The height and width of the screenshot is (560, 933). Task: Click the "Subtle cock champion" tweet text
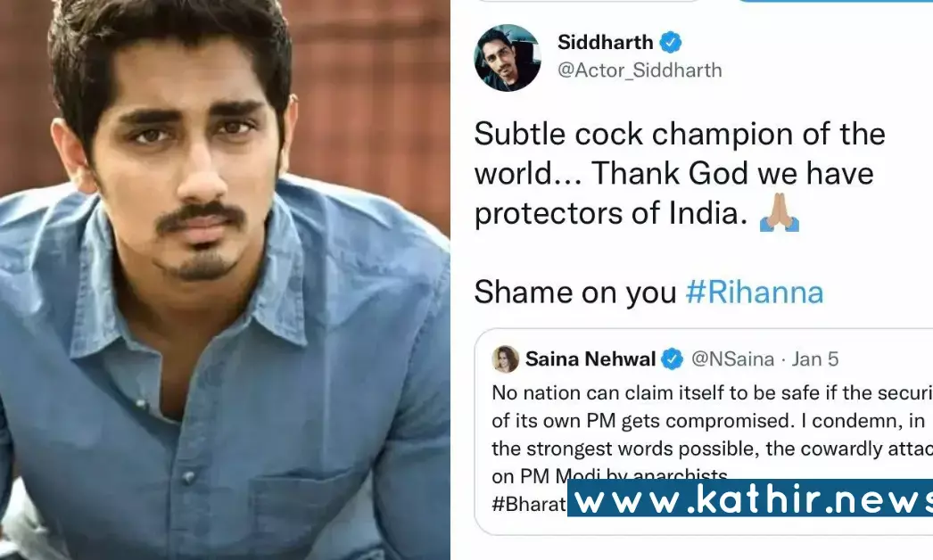(x=680, y=133)
